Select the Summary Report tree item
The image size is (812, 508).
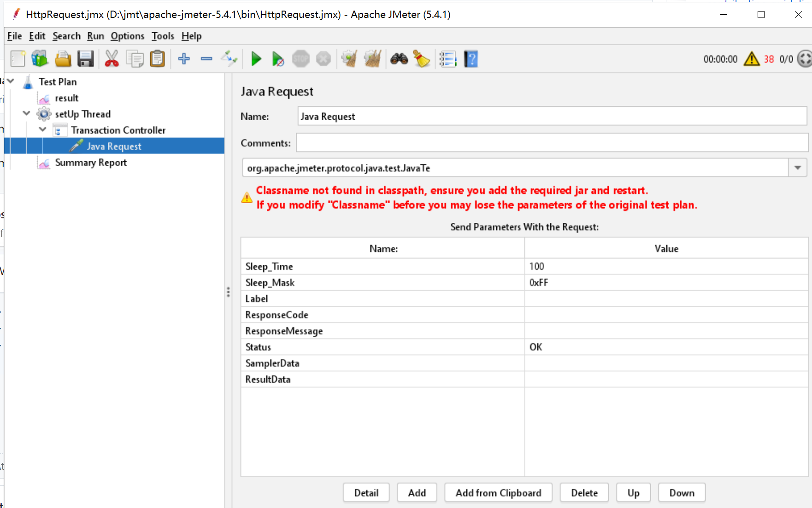pos(91,162)
